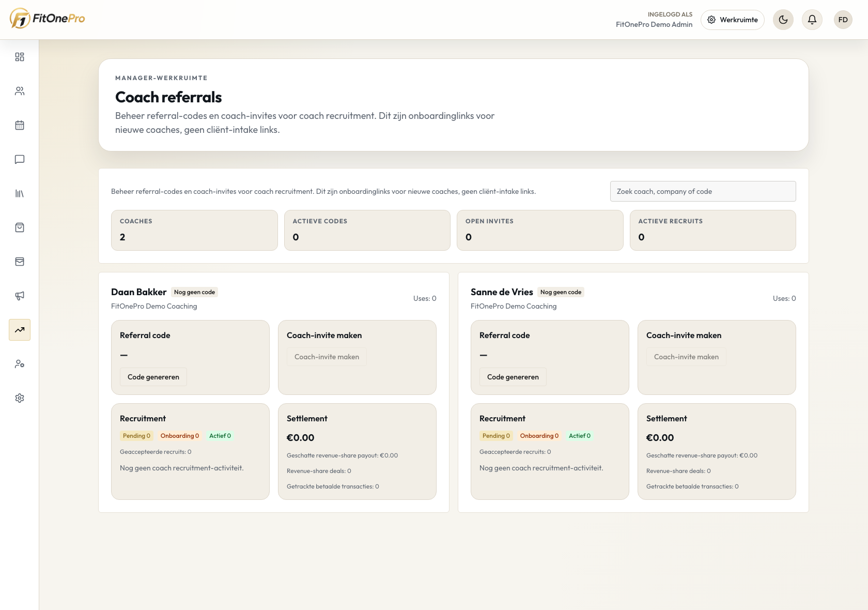Generate a code for Sanne de Vries
Viewport: 868px width, 610px height.
click(513, 377)
